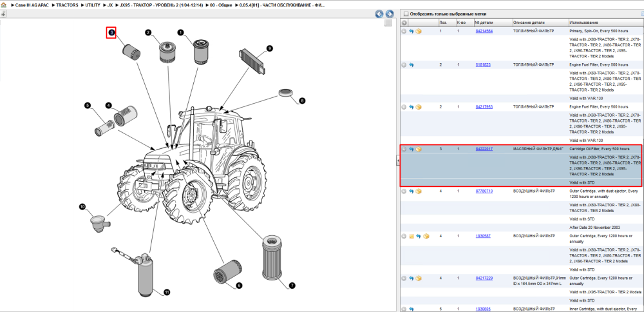Click 'МАСЛЯНЫЙ ФИЛЬТР ДВИГ' description text
Screen dimensions: 644x312
538,149
